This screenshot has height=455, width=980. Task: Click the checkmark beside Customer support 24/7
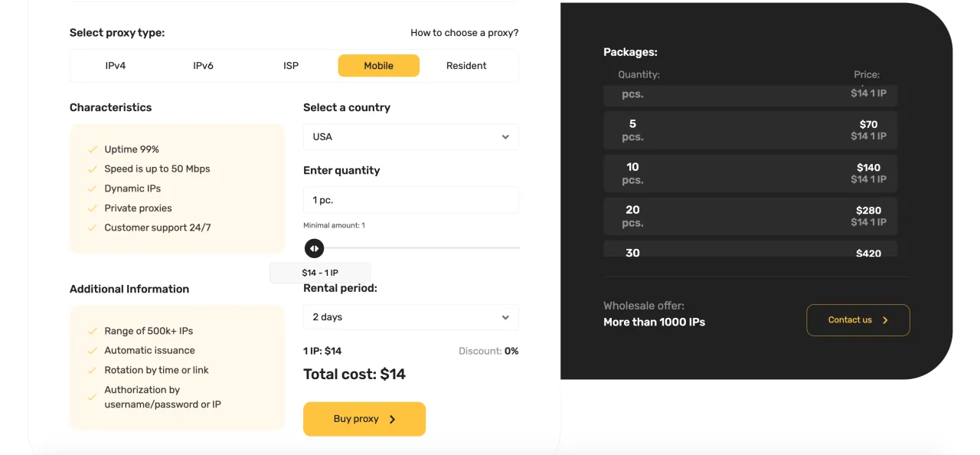(x=93, y=227)
